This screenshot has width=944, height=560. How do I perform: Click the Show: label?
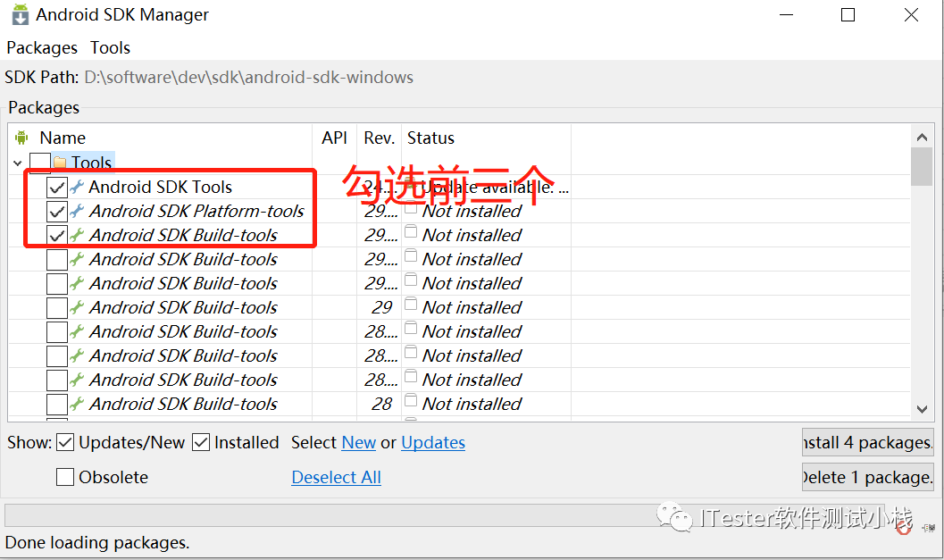click(29, 443)
